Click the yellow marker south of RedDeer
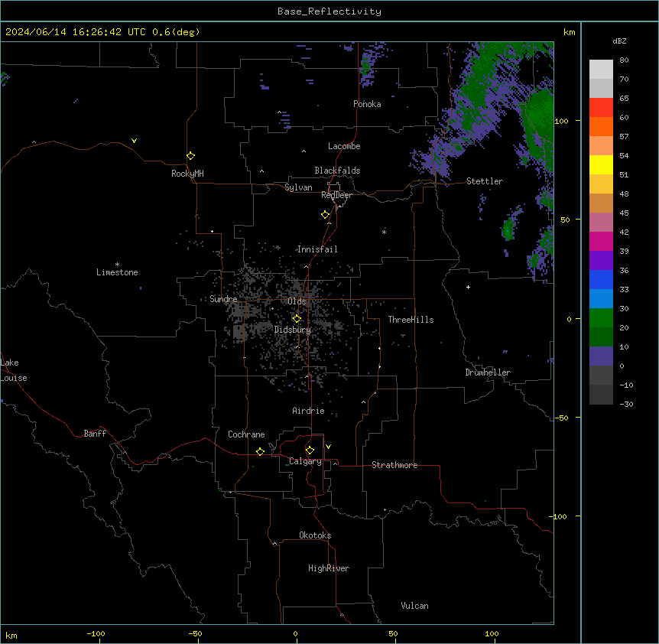This screenshot has height=644, width=659. pos(326,215)
